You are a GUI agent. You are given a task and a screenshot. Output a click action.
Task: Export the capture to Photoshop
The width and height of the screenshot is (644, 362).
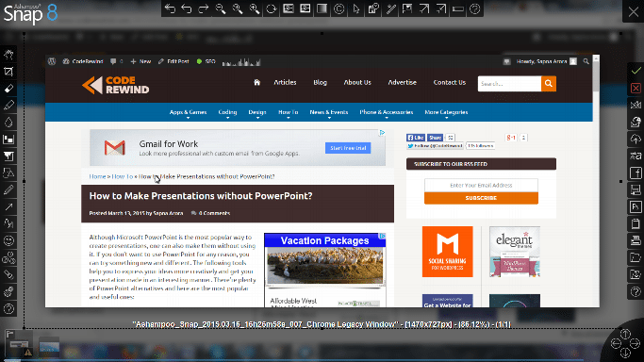pos(636,206)
